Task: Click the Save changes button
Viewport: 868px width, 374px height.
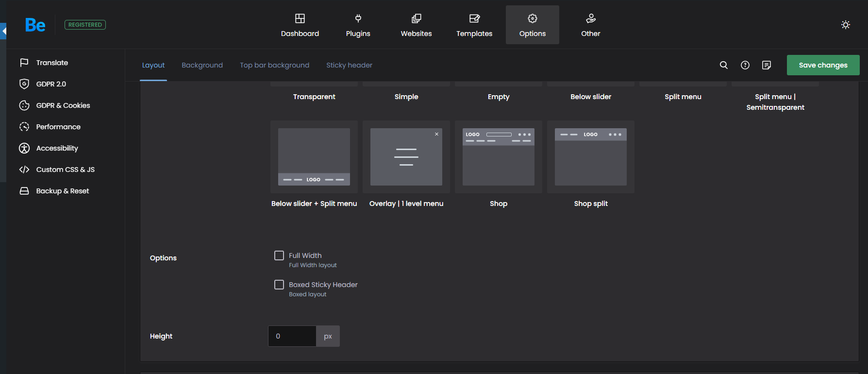Action: click(x=823, y=65)
